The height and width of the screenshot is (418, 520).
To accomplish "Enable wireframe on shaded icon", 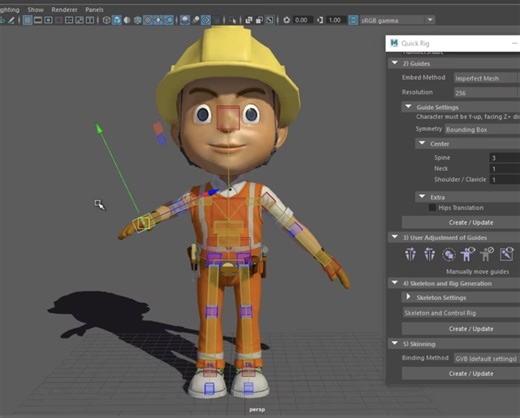I will 137,20.
